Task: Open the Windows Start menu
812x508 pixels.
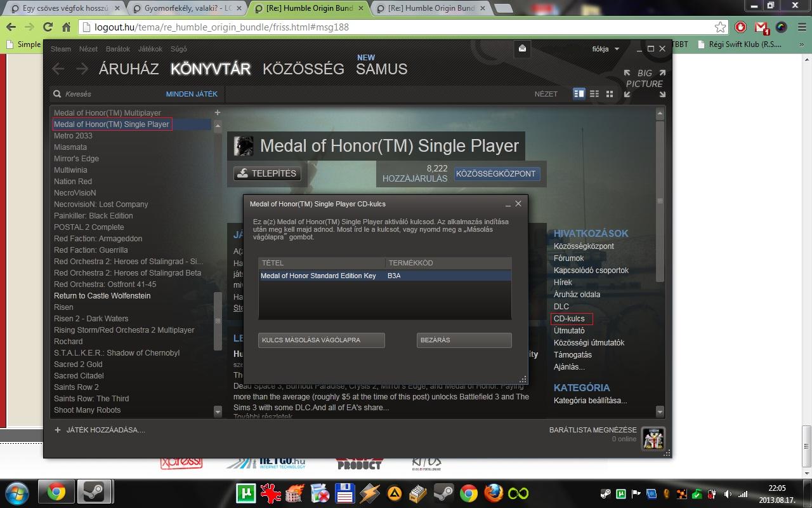Action: click(x=16, y=493)
